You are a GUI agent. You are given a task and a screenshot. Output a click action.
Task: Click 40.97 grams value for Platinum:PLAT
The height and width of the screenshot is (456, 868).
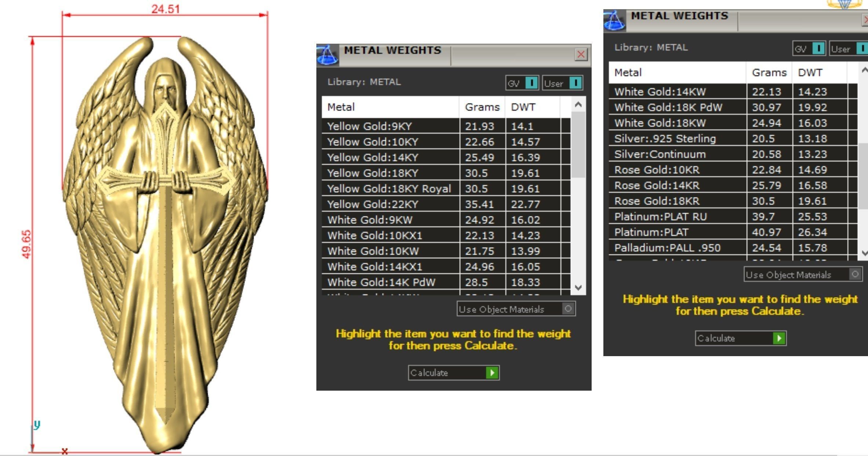[766, 232]
